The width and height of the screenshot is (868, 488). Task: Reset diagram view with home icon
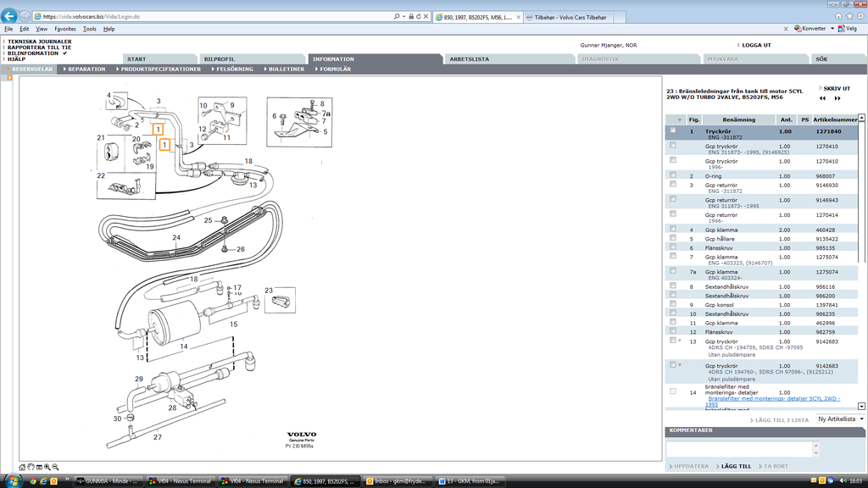(22, 468)
